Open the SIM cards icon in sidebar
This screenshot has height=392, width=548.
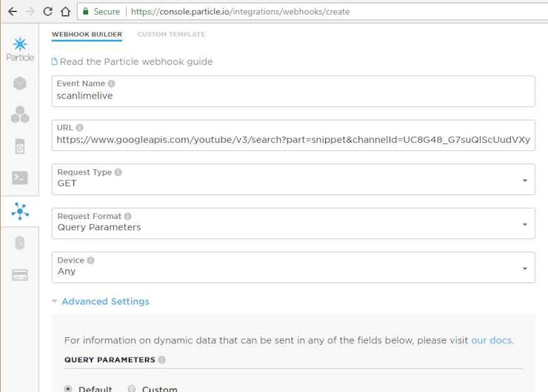pos(20,146)
